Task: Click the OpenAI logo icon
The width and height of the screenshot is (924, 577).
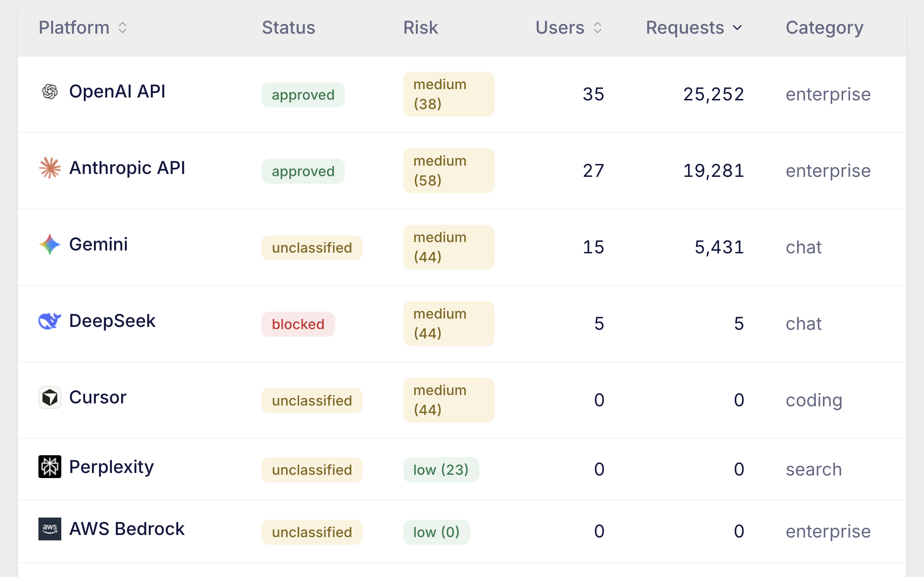Action: 50,92
